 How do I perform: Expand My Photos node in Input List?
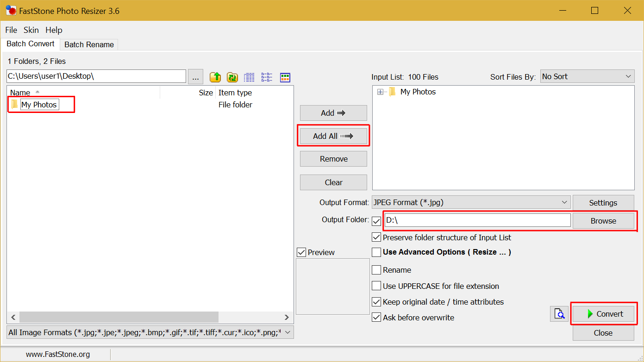tap(381, 92)
